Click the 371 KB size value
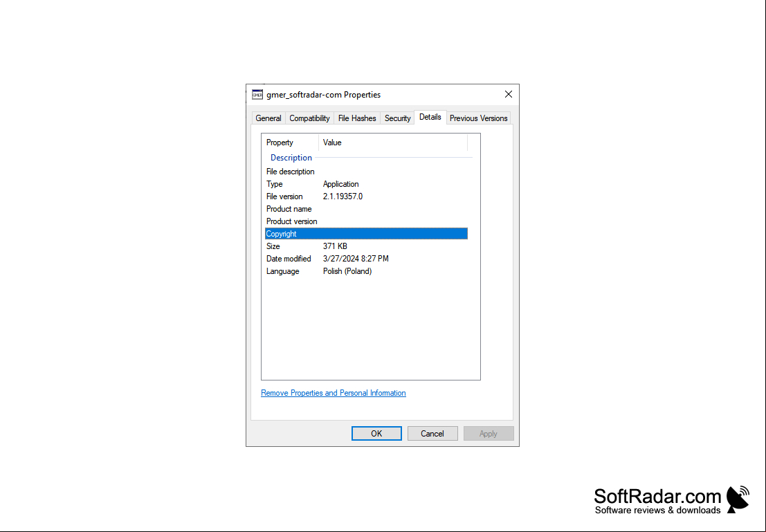Screen dimensions: 766x532 click(335, 246)
